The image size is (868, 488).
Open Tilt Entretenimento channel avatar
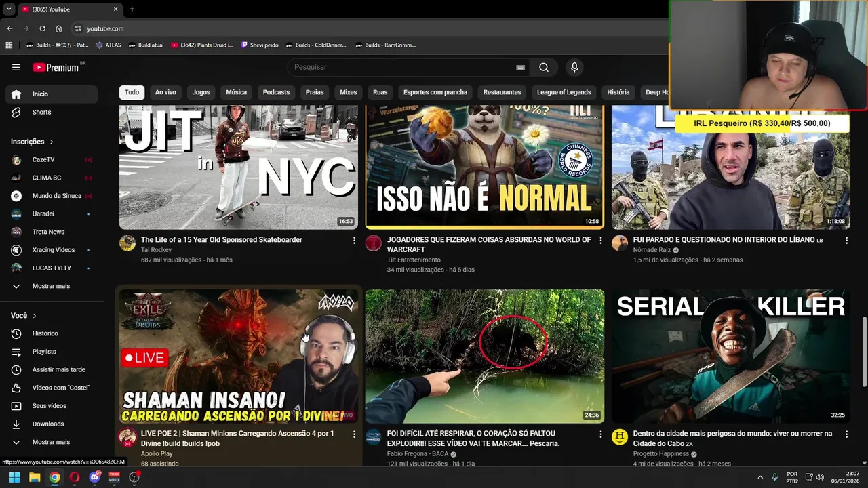click(374, 243)
